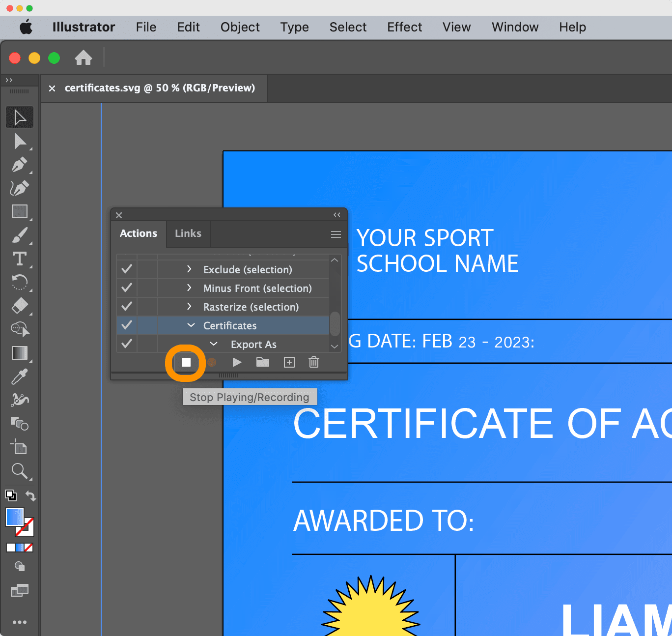Select the Direct Selection tool
The width and height of the screenshot is (672, 636).
coord(20,142)
